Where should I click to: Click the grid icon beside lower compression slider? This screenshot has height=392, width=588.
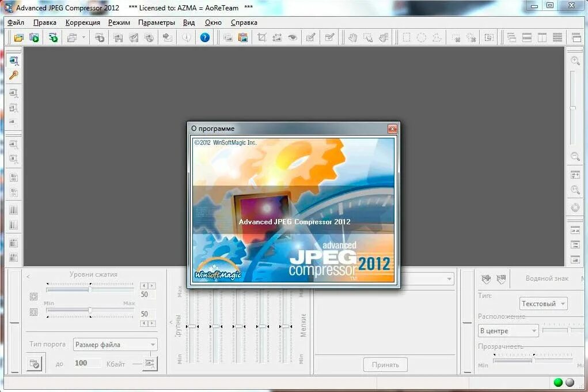33,312
